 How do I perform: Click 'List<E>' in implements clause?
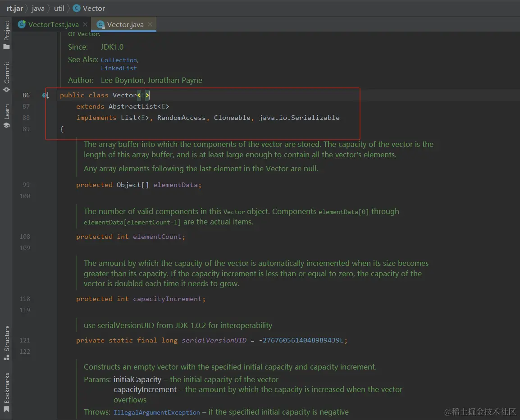coord(135,118)
